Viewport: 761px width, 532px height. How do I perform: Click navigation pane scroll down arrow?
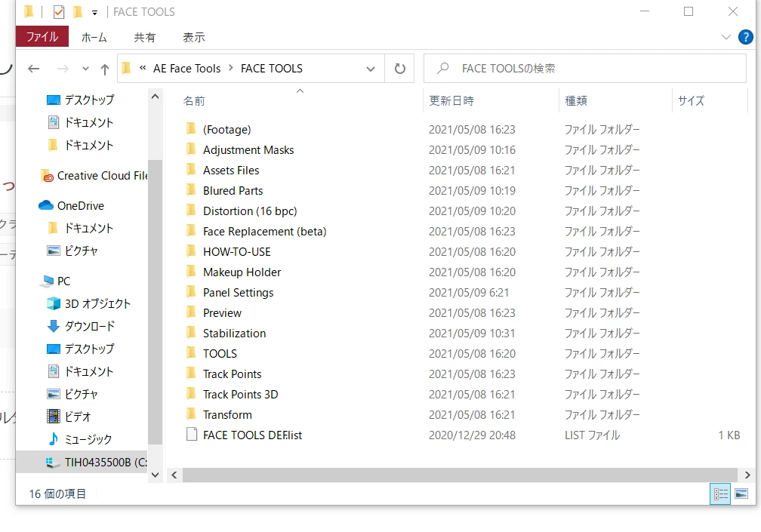[155, 475]
